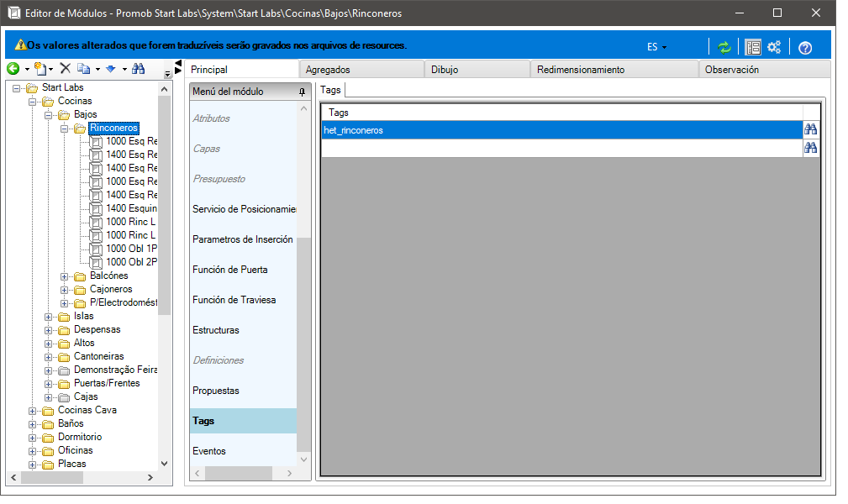Select the highlighted Tags menu entry
Screen dimensions: 848x504
coord(244,422)
